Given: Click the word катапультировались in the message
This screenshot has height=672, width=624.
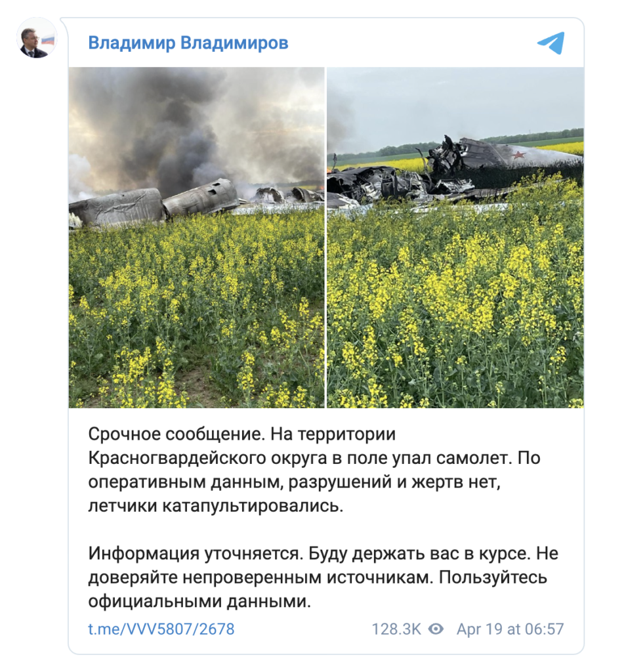Looking at the screenshot, I should (253, 506).
